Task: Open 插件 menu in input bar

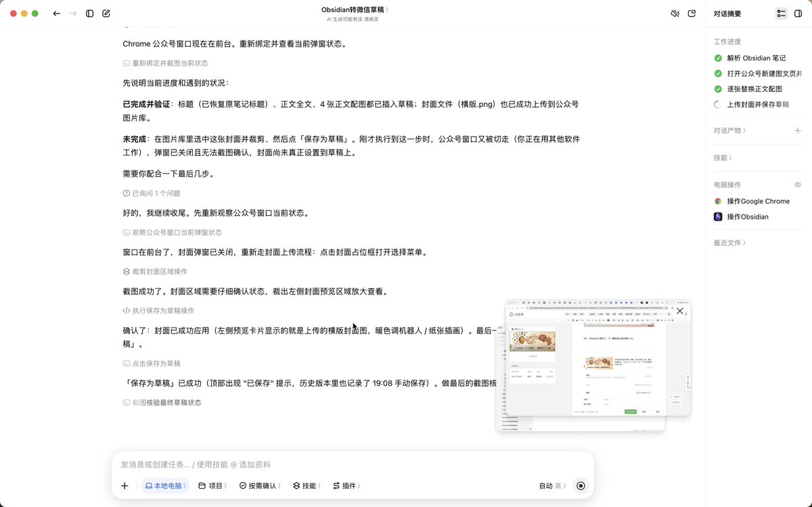Action: [346, 486]
